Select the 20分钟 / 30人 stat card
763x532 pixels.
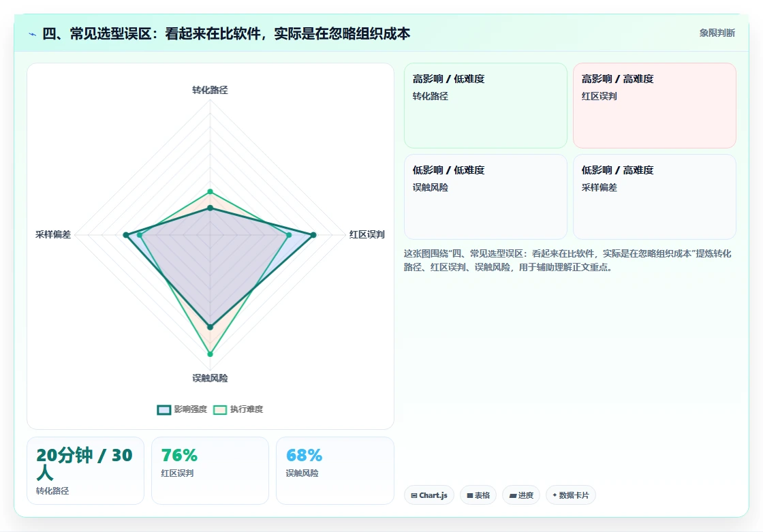coord(86,471)
